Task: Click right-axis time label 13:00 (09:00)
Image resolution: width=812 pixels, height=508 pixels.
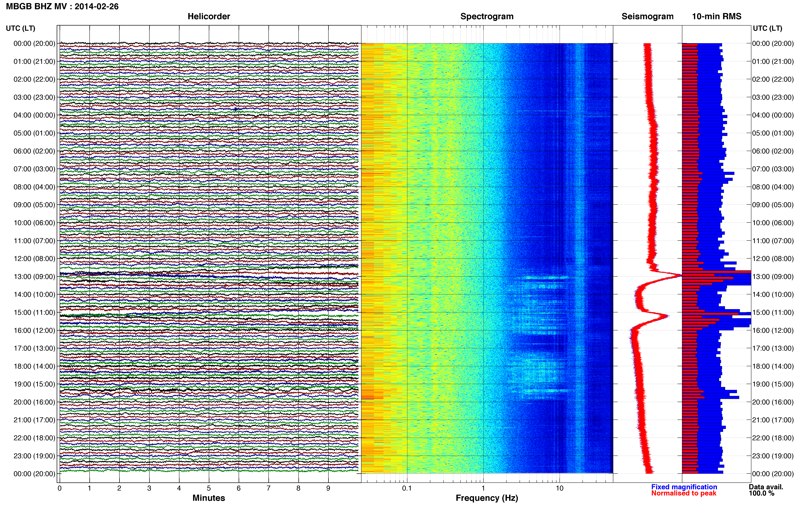Action: 773,277
